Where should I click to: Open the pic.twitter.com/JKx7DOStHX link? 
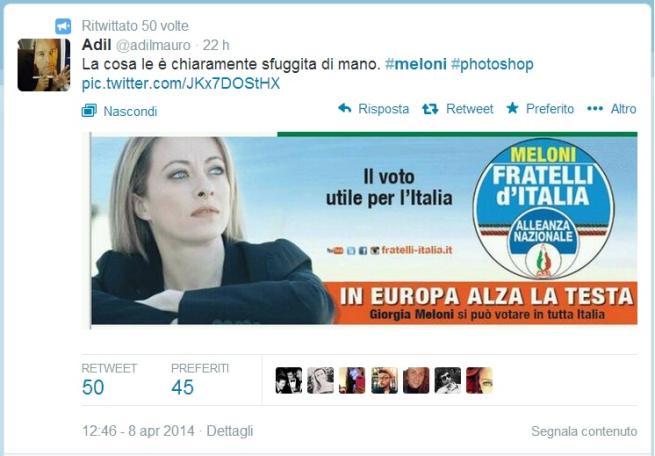180,84
